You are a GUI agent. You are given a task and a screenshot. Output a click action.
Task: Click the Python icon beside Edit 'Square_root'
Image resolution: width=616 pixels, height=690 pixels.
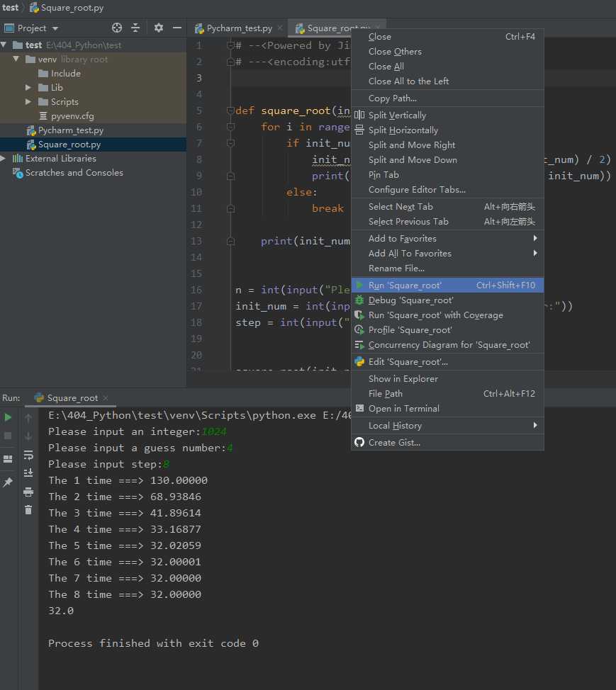click(x=359, y=362)
